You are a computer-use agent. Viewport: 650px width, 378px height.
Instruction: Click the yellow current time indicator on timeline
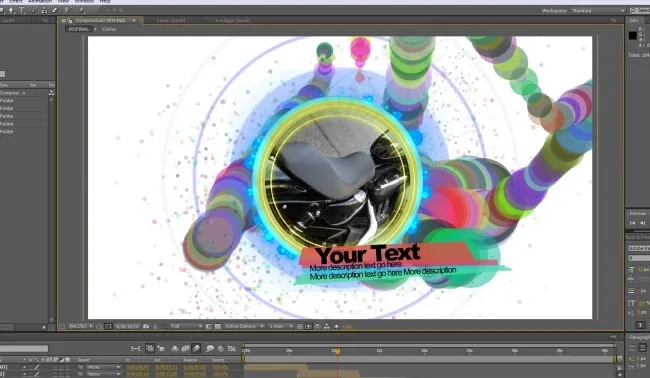[x=337, y=351]
